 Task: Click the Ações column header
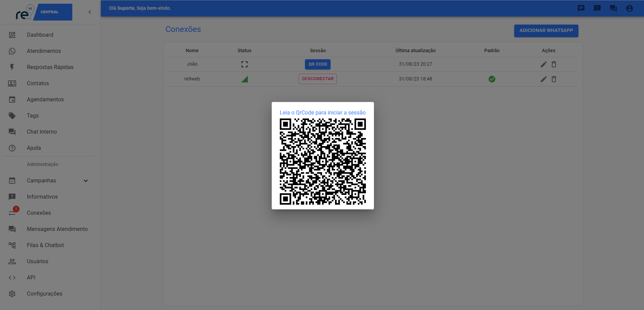point(548,50)
